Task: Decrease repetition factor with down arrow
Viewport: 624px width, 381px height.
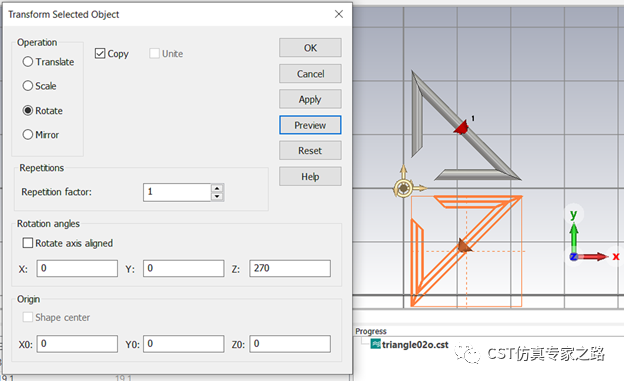Action: point(217,196)
